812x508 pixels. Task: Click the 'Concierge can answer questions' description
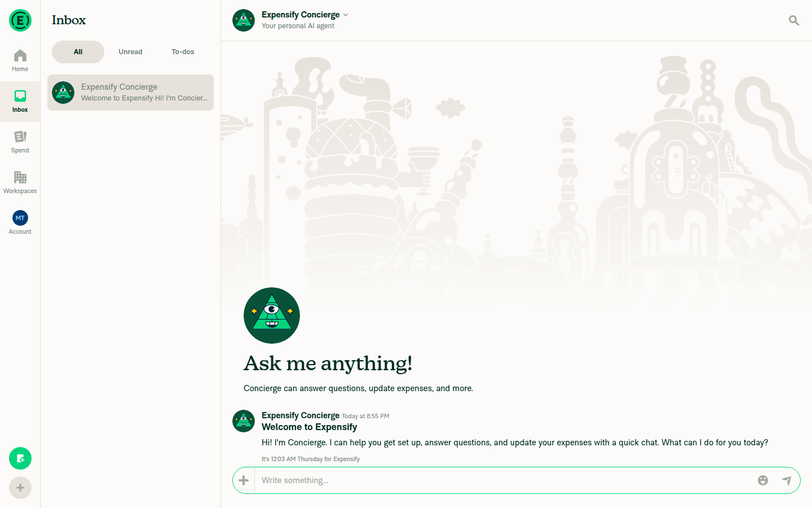tap(359, 388)
